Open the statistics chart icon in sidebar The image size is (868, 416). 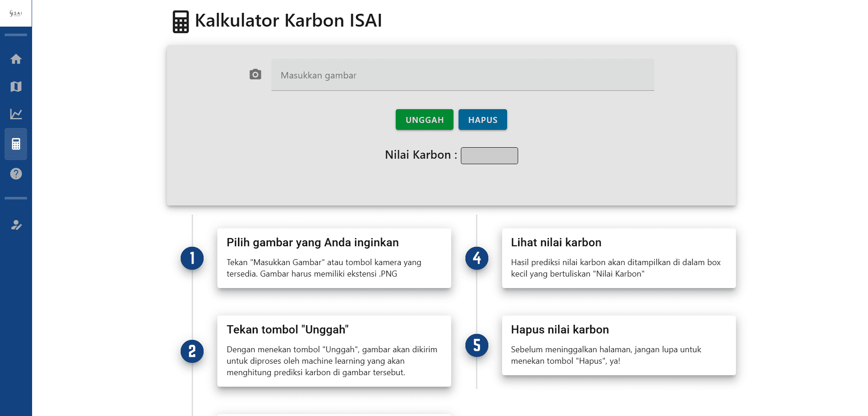click(16, 114)
